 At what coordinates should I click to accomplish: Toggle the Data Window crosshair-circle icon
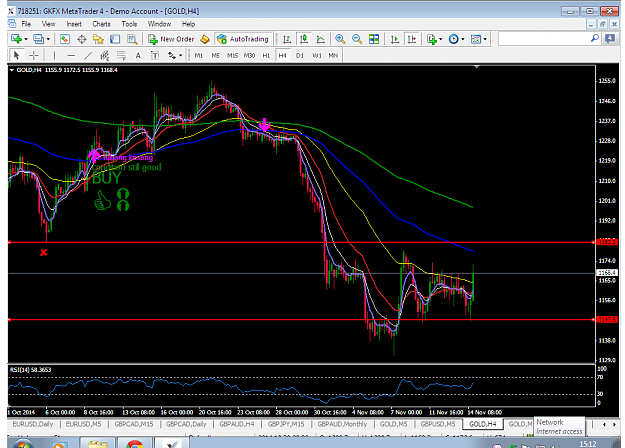pos(82,39)
